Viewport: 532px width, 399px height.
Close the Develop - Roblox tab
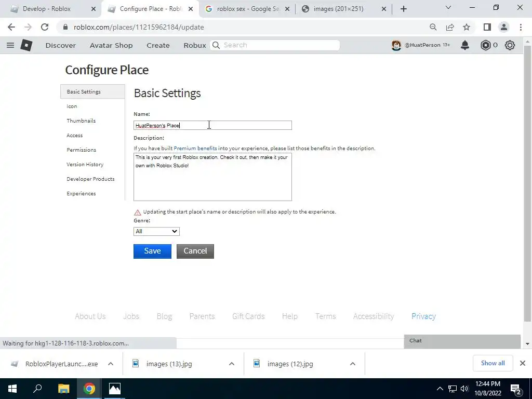(94, 9)
